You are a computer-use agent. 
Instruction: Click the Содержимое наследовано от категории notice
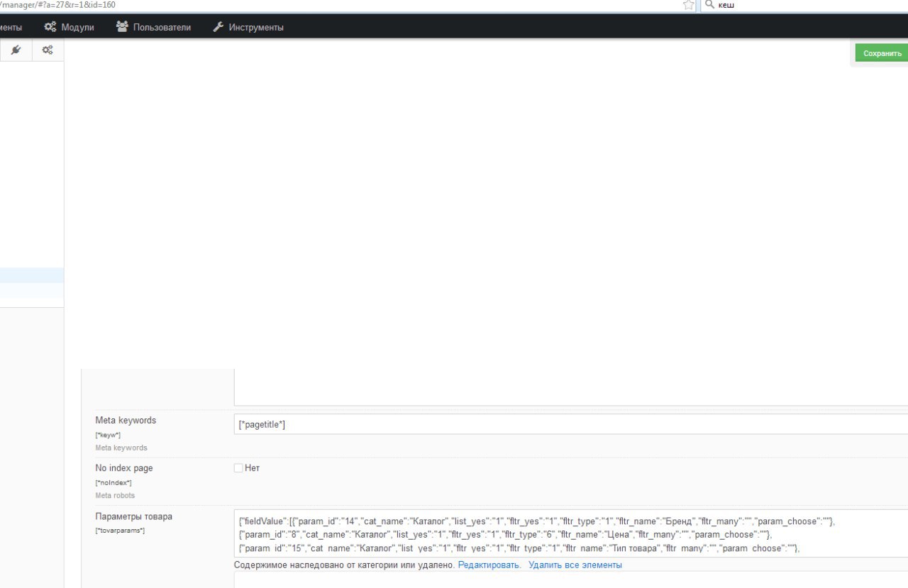(x=345, y=565)
